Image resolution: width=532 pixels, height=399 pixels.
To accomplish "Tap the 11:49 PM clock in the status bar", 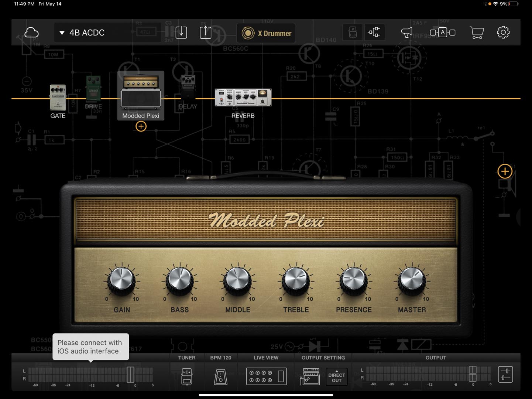I will point(24,4).
